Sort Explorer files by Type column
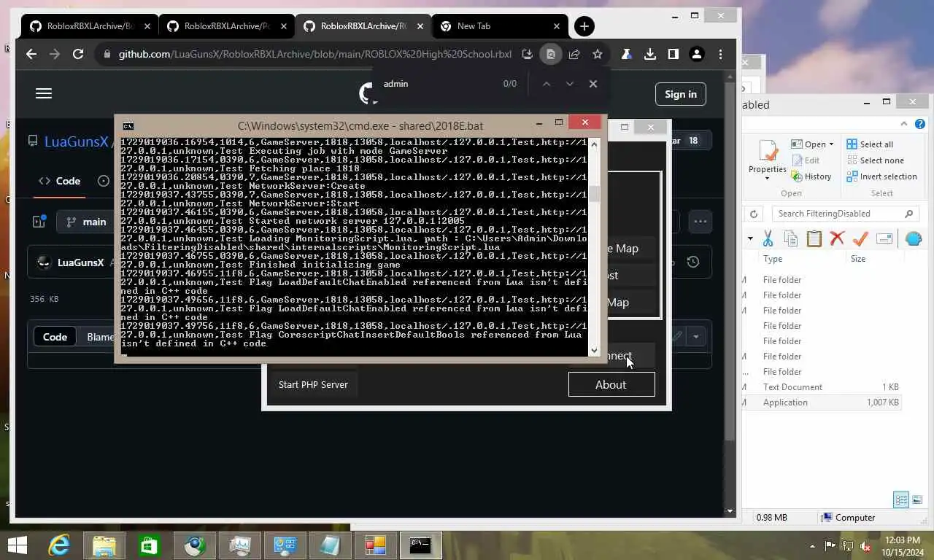 click(773, 259)
